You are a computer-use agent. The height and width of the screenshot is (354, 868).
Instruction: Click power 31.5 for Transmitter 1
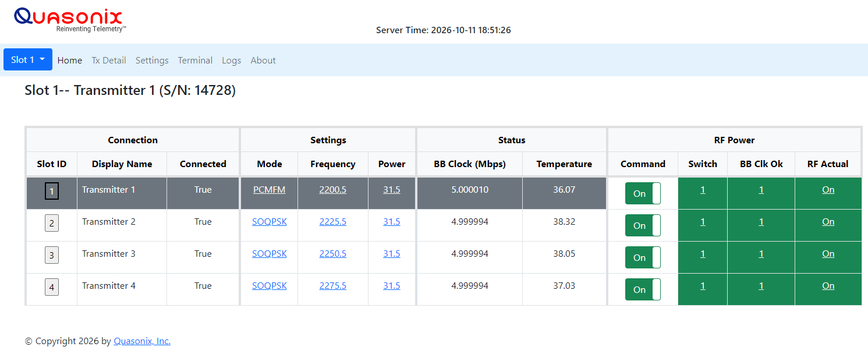tap(392, 190)
